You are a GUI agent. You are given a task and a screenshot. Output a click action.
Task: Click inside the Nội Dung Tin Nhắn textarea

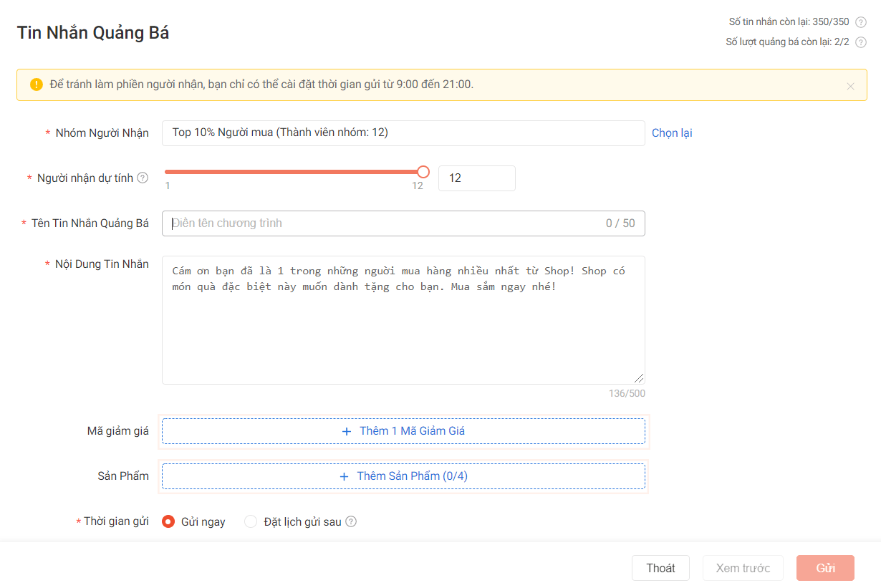click(403, 329)
